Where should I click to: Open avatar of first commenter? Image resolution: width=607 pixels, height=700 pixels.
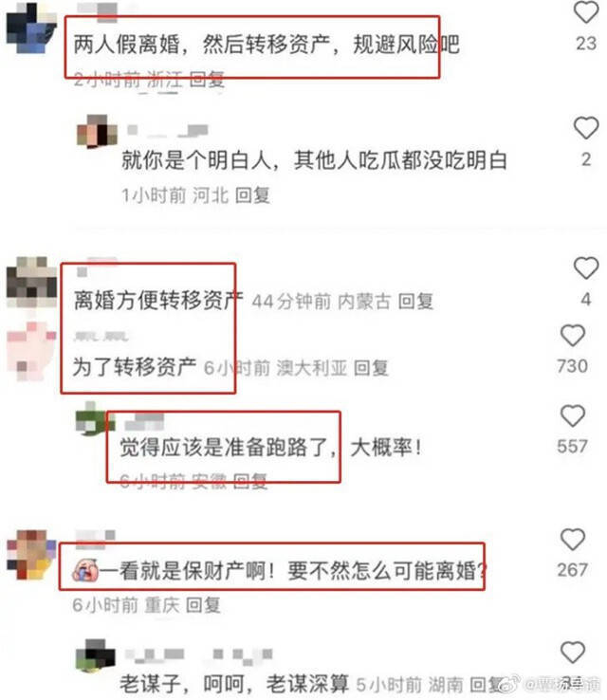(x=31, y=28)
